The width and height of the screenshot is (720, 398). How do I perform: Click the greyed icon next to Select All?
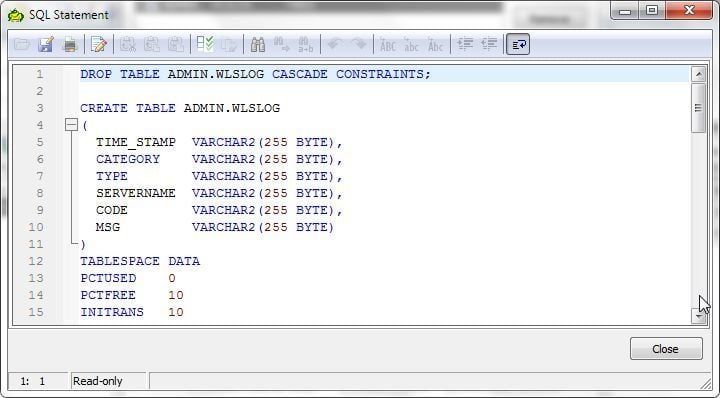pos(229,45)
